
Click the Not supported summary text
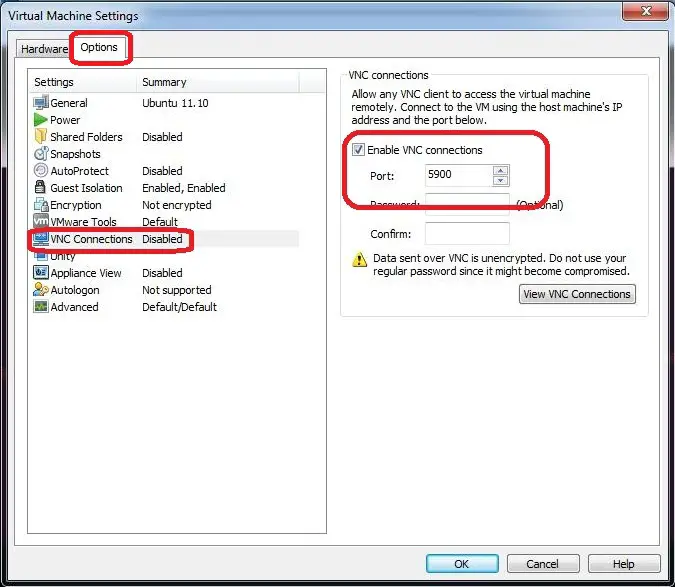click(176, 290)
